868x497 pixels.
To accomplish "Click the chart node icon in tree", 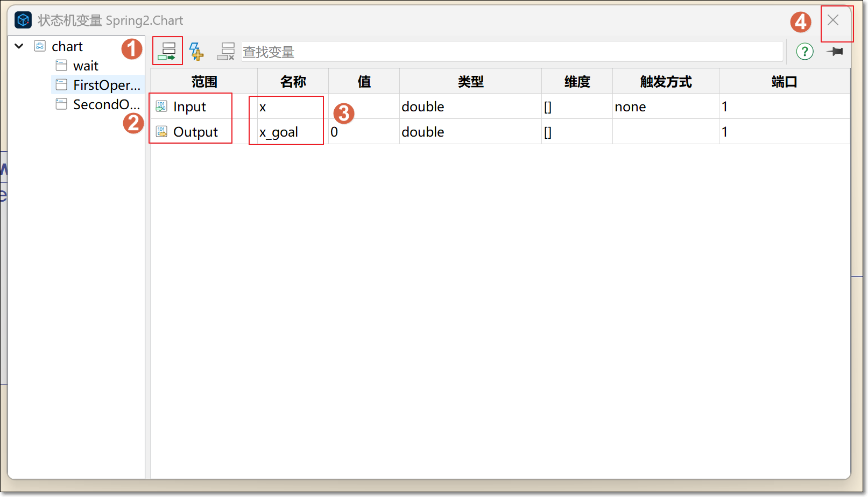I will tap(40, 46).
